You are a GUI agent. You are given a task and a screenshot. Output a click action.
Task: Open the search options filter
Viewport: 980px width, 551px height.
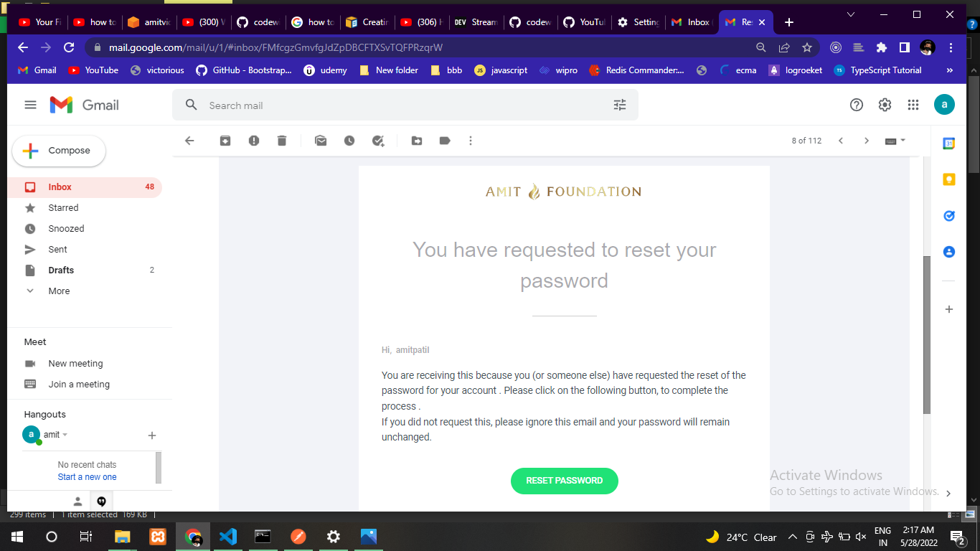click(x=619, y=105)
